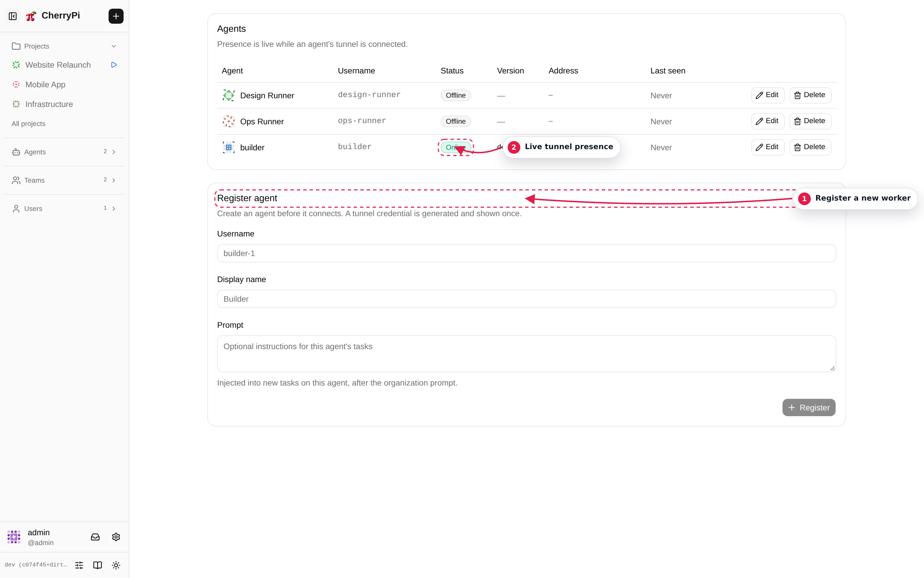
Task: Open the Mobile App project
Action: point(45,84)
